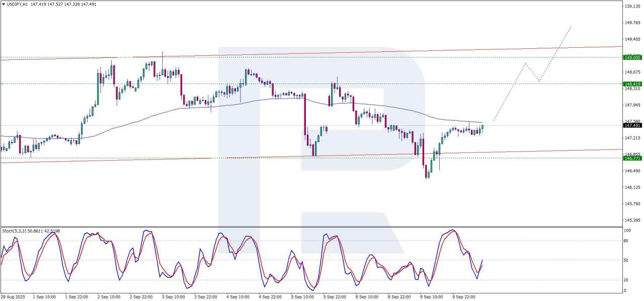Screen dimensions: 644x301
Task: Click the current price tag 147.491 on axis
Action: click(632, 126)
